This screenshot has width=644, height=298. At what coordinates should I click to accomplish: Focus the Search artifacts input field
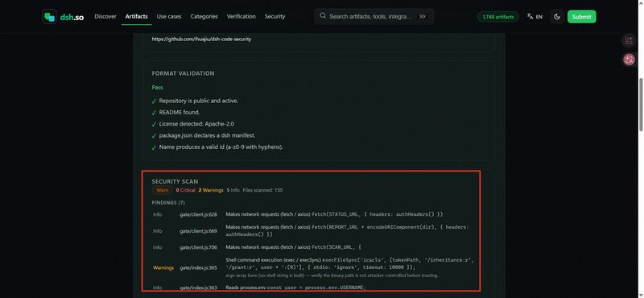pos(374,16)
